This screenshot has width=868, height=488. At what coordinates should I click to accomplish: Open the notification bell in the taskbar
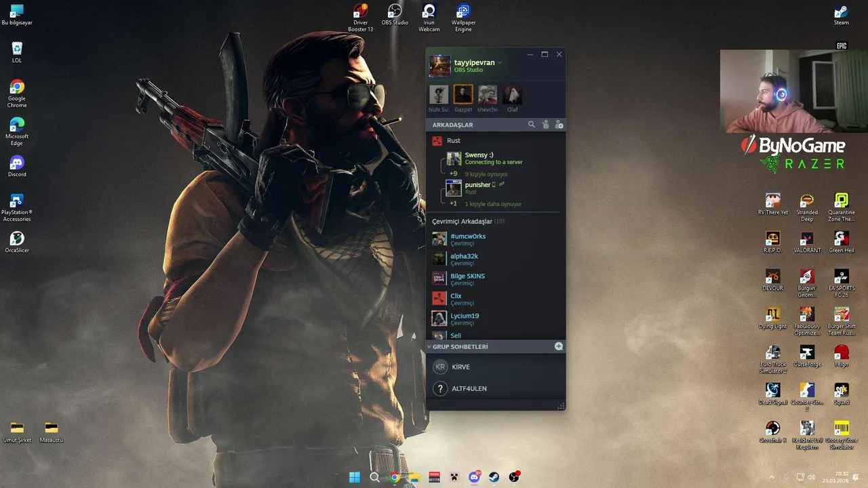[x=856, y=477]
